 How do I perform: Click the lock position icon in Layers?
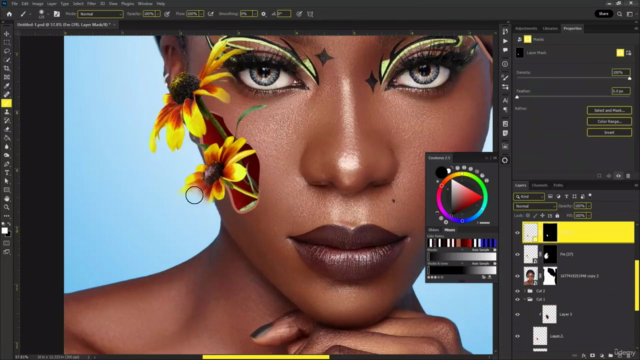coord(542,216)
